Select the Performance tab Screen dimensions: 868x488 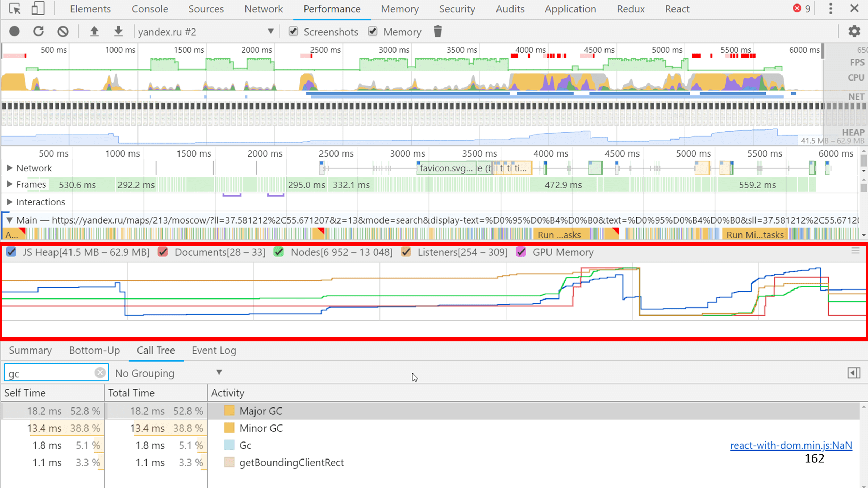pyautogui.click(x=332, y=9)
